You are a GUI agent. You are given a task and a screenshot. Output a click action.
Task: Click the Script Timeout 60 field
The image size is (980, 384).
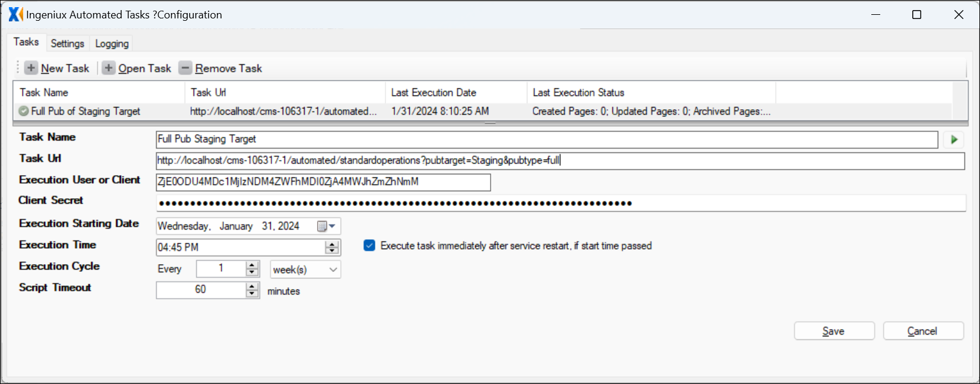(x=201, y=290)
